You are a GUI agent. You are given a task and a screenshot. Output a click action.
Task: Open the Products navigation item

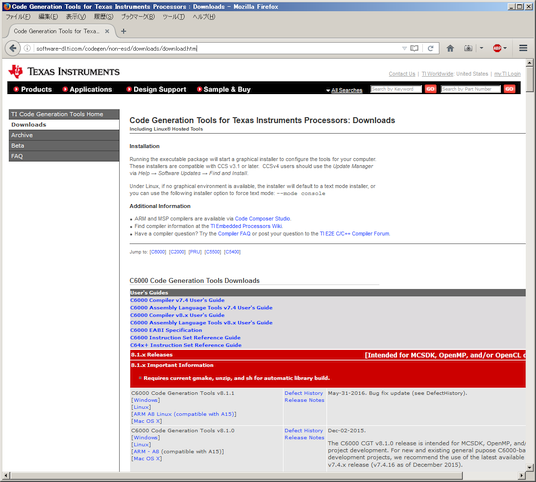[x=32, y=89]
